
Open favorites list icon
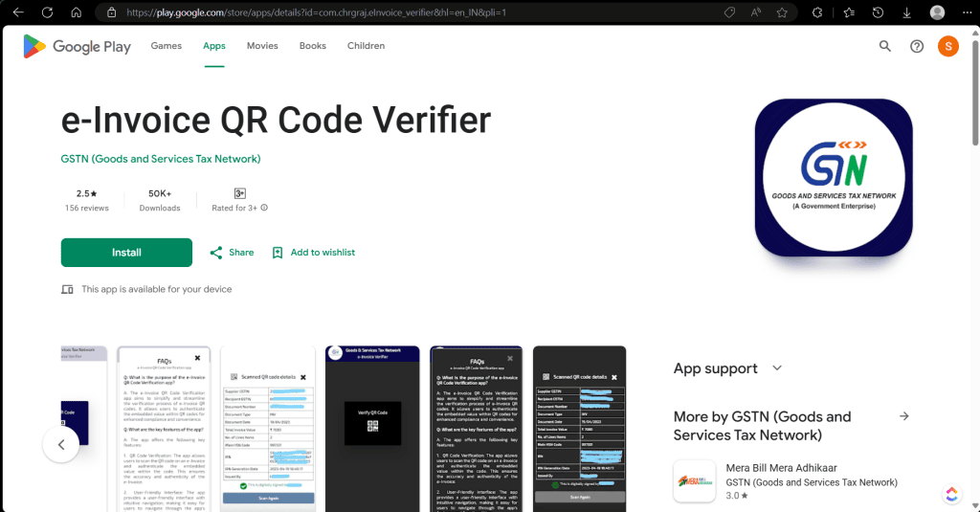click(849, 12)
